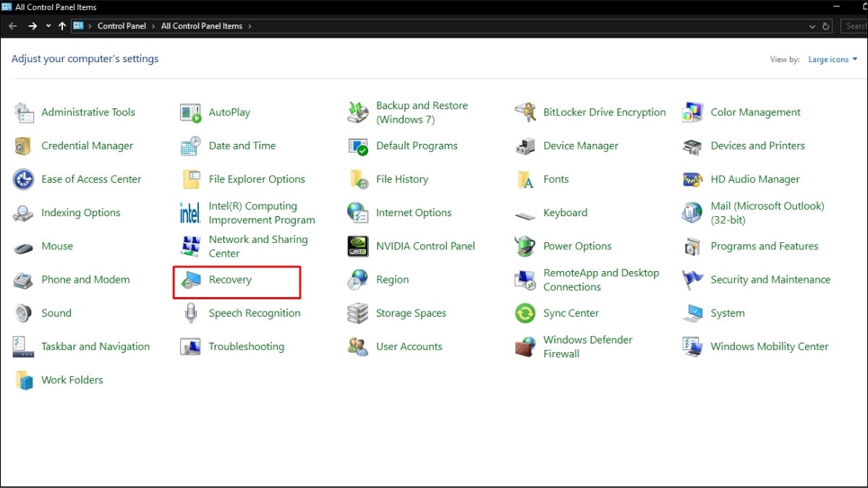
Task: Click the Storage Spaces icon
Action: [358, 314]
